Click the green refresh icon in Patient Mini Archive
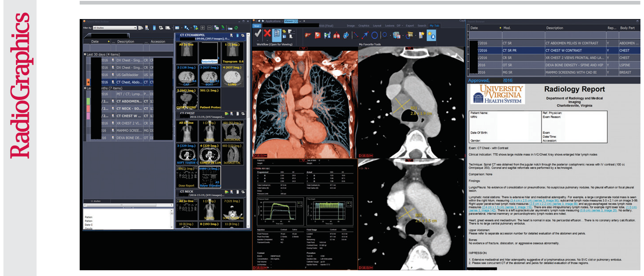The width and height of the screenshot is (644, 276). pyautogui.click(x=236, y=28)
